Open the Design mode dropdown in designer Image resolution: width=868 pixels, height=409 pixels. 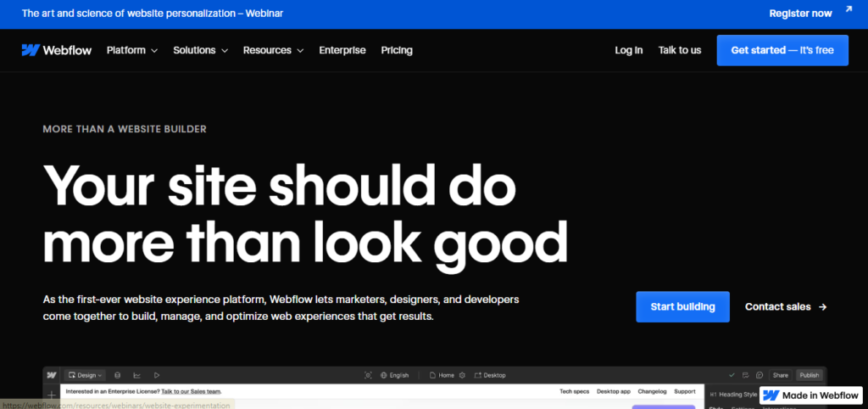coord(85,375)
